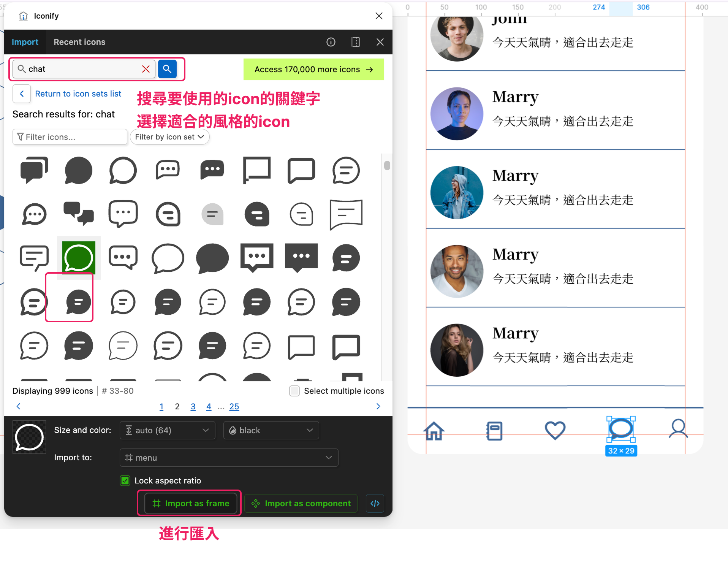Viewport: 728px width, 561px height.
Task: Click the heart icon in bottom menu
Action: coord(555,431)
